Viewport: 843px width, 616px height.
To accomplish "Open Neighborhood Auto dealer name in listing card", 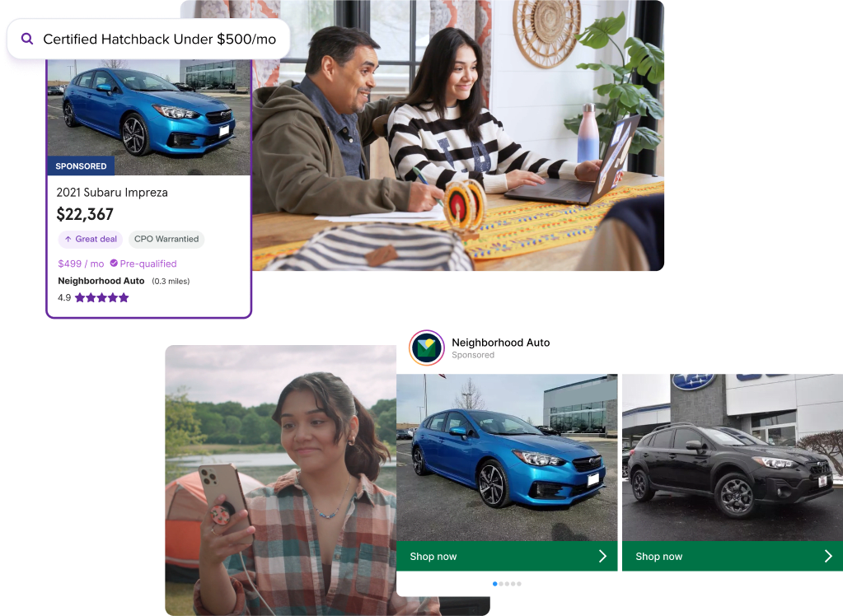I will click(101, 281).
